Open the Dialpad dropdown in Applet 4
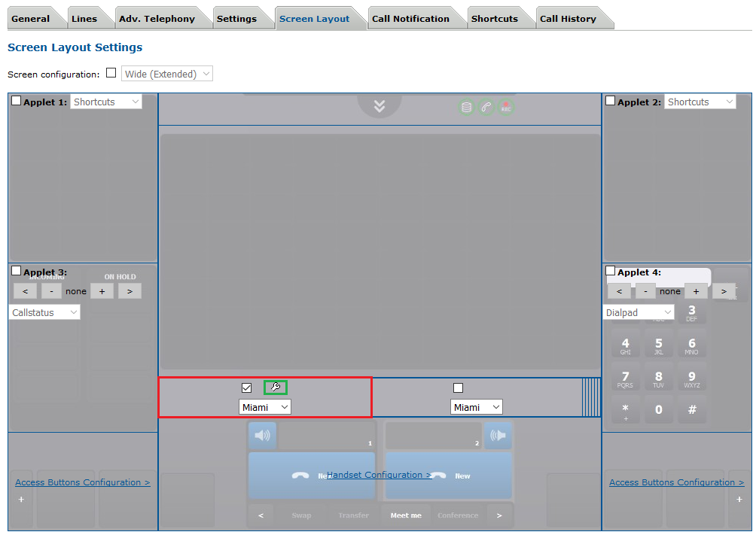Viewport: 756px width, 535px height. 639,312
